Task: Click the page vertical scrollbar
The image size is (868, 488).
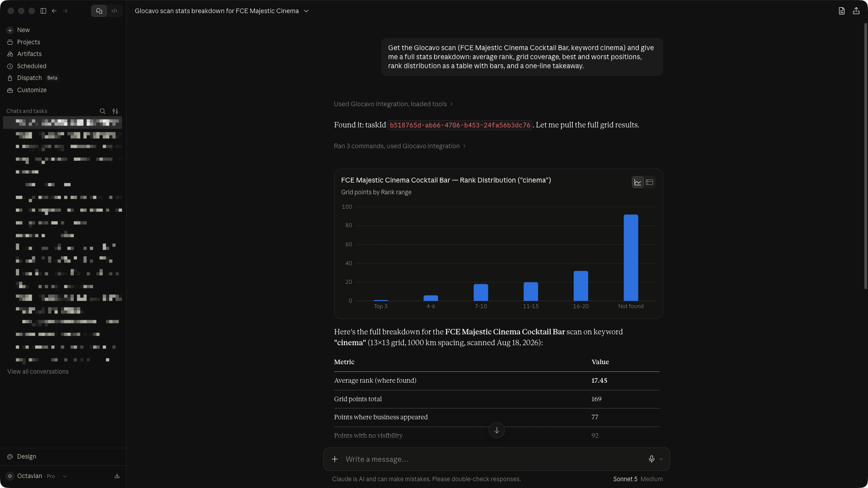Action: tap(865, 156)
